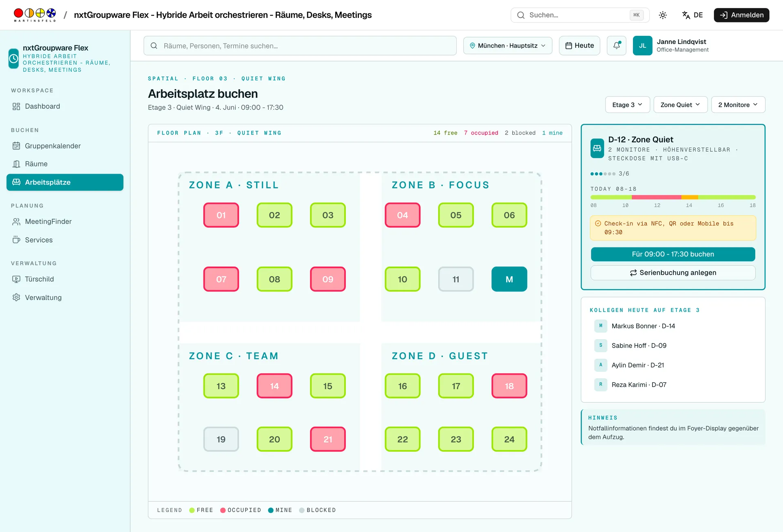The height and width of the screenshot is (532, 783).
Task: Click the JL user avatar
Action: pyautogui.click(x=642, y=46)
